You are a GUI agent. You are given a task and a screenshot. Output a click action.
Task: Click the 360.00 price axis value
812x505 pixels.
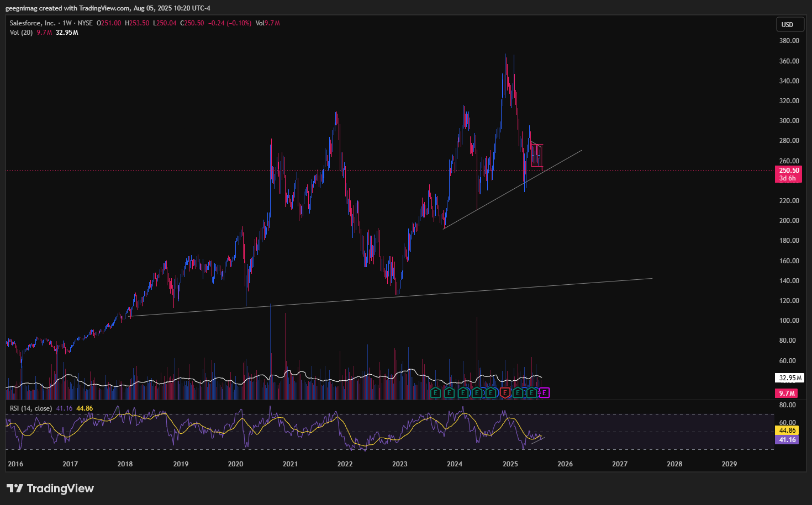(789, 61)
